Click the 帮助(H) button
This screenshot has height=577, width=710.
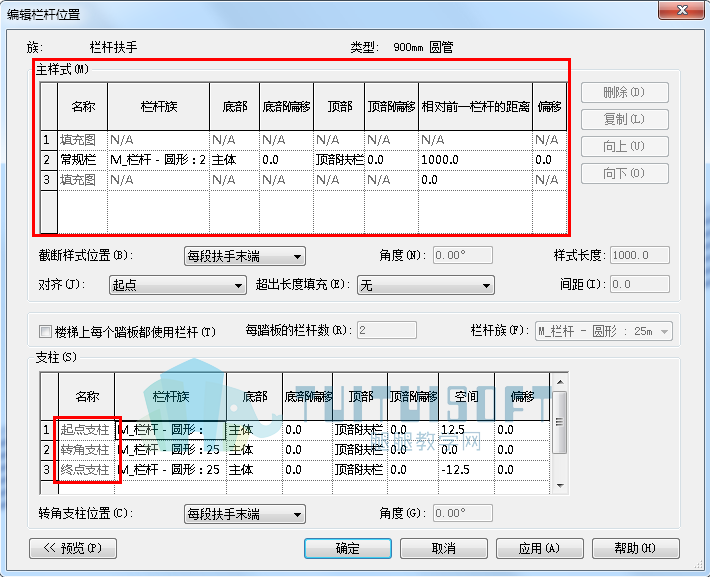pyautogui.click(x=636, y=548)
